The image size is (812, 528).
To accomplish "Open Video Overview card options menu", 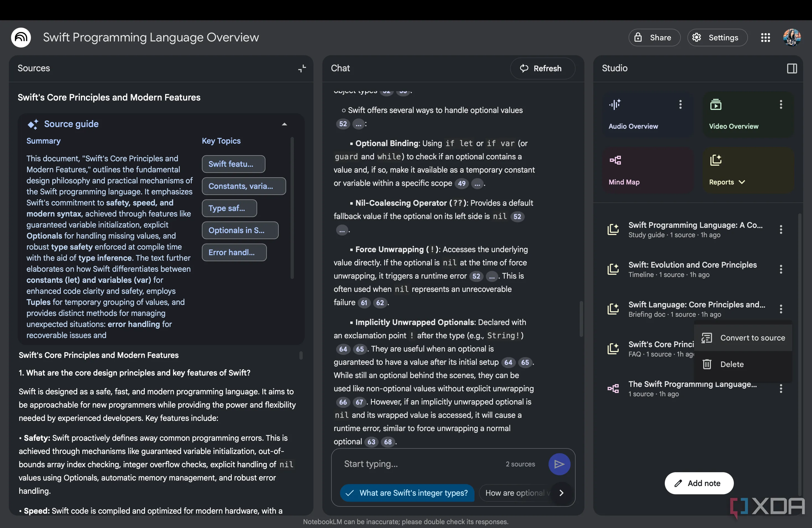I will [x=781, y=104].
